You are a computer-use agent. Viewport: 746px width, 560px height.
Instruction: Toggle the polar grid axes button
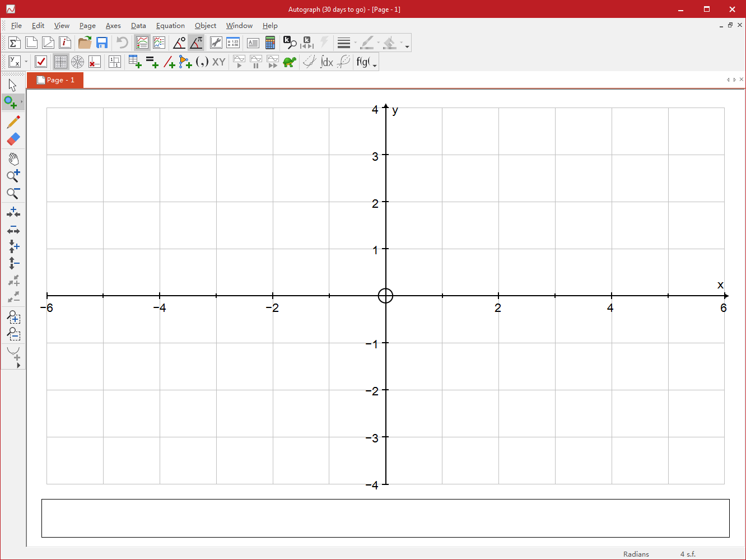(x=77, y=62)
